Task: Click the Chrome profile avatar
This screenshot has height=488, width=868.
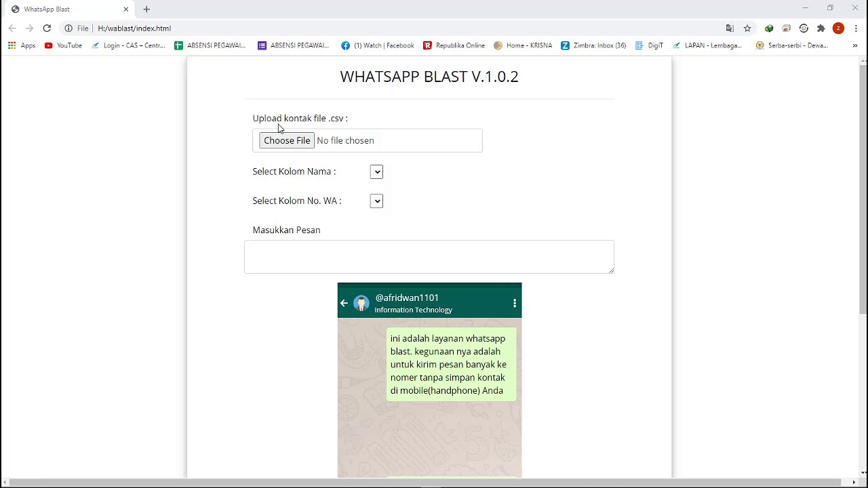Action: pyautogui.click(x=839, y=28)
